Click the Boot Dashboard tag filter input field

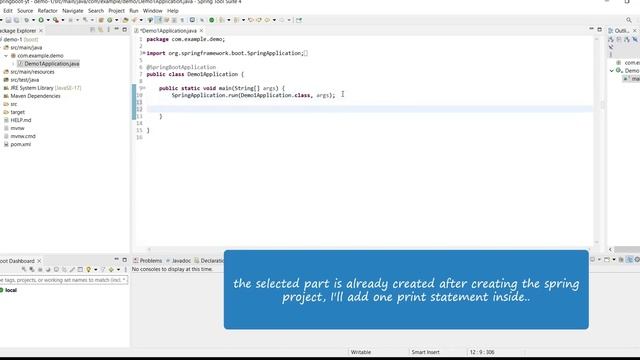pos(64,280)
